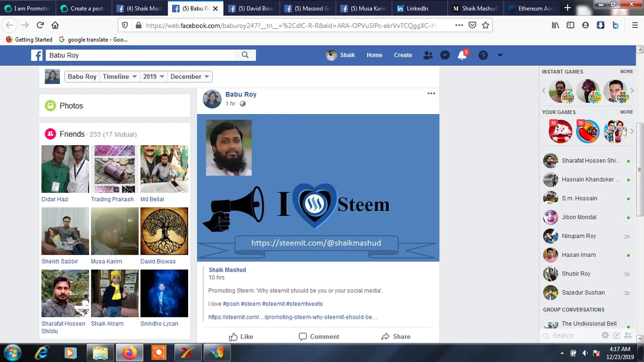Show hidden system tray icons arrow

tap(562, 352)
